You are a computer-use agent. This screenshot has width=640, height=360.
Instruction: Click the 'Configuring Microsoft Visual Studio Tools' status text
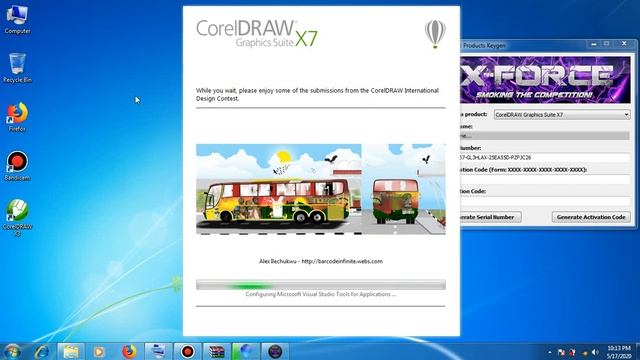click(x=320, y=294)
